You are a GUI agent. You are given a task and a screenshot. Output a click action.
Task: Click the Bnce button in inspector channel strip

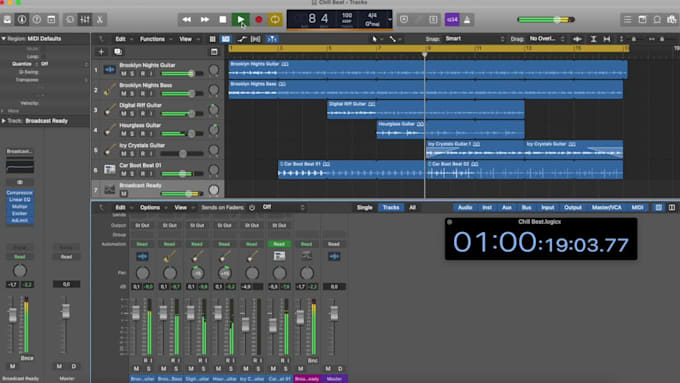[27, 358]
